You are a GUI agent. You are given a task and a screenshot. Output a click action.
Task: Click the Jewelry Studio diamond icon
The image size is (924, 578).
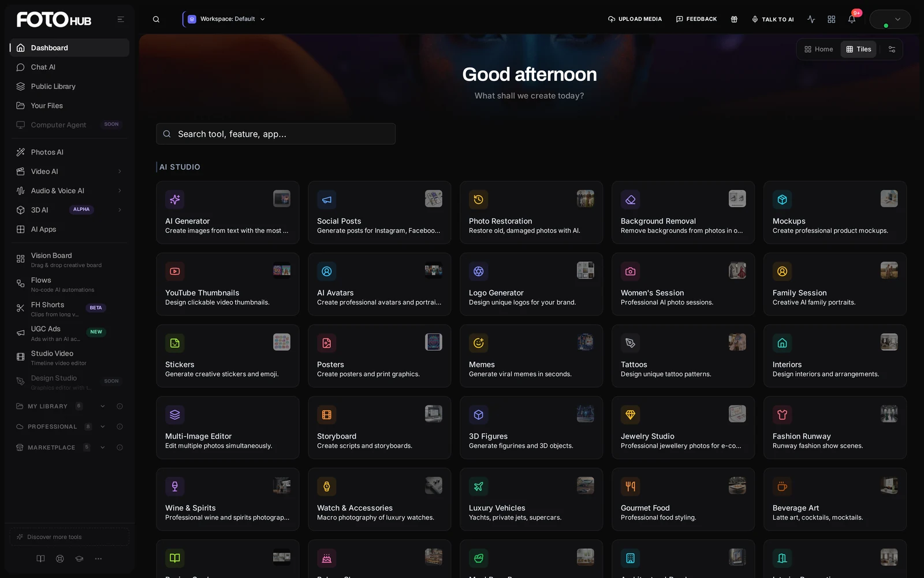tap(630, 414)
